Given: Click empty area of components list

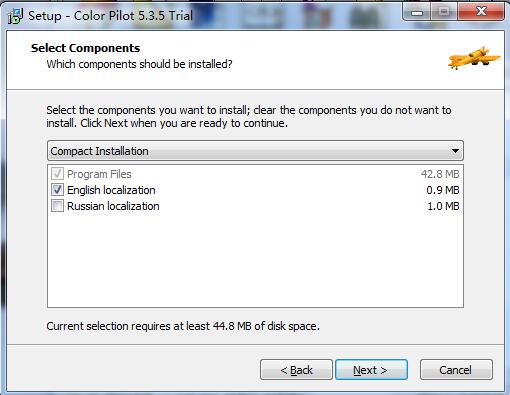Looking at the screenshot, I should 255,260.
